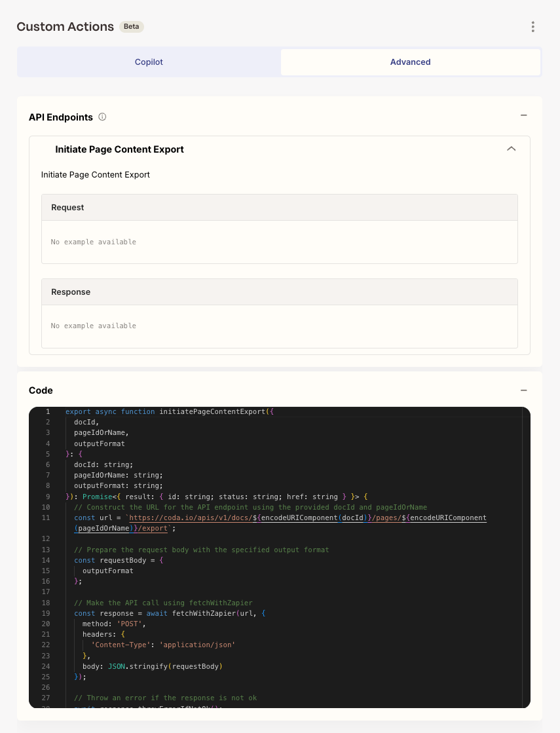Click the Response section header
This screenshot has height=733, width=560.
280,292
